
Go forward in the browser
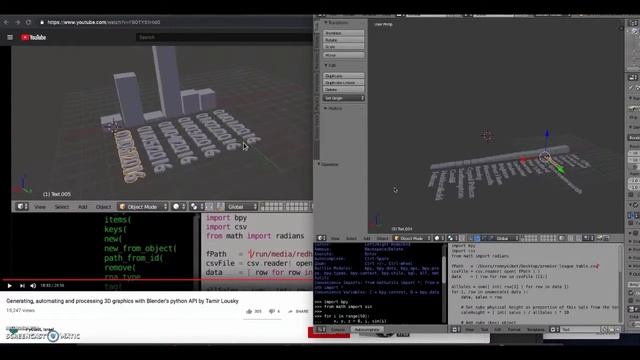(18, 22)
